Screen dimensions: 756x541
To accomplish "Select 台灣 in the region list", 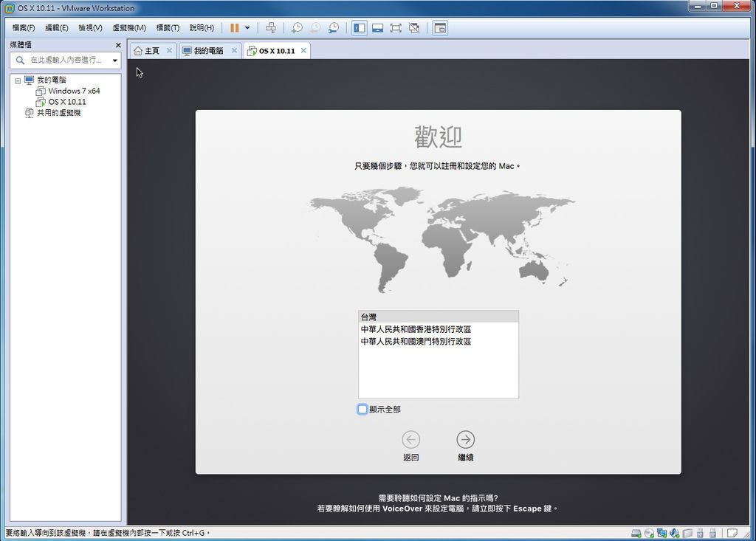I will coord(439,317).
